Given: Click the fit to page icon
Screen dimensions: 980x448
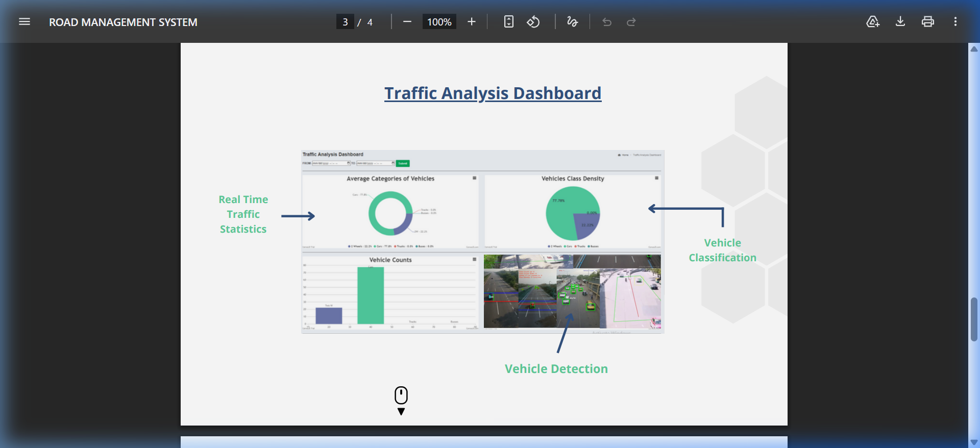Looking at the screenshot, I should tap(508, 21).
